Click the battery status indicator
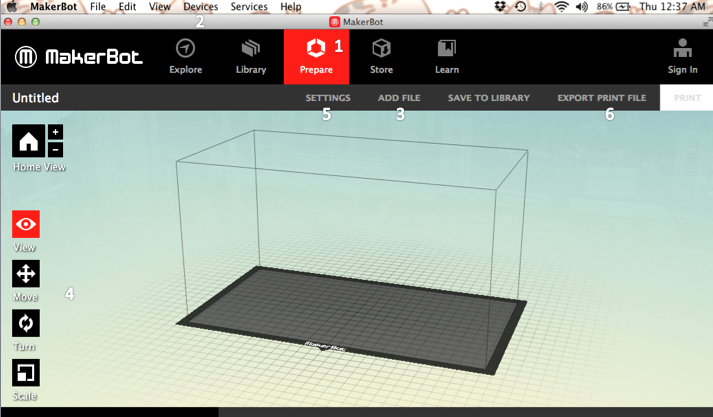This screenshot has height=417, width=713. click(x=613, y=6)
